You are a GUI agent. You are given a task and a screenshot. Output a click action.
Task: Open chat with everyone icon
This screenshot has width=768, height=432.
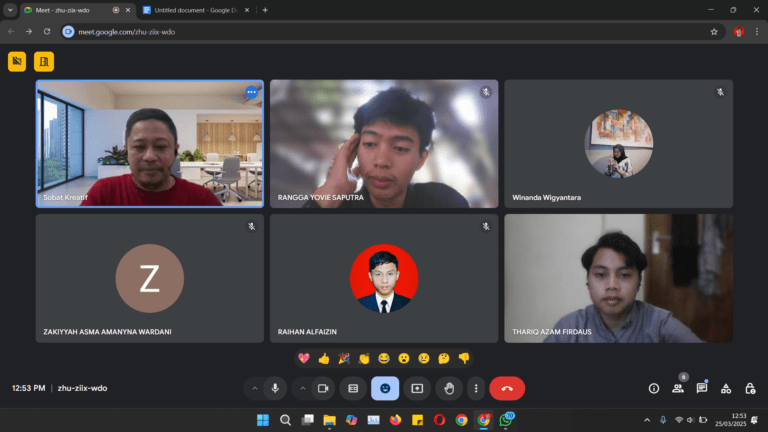702,388
